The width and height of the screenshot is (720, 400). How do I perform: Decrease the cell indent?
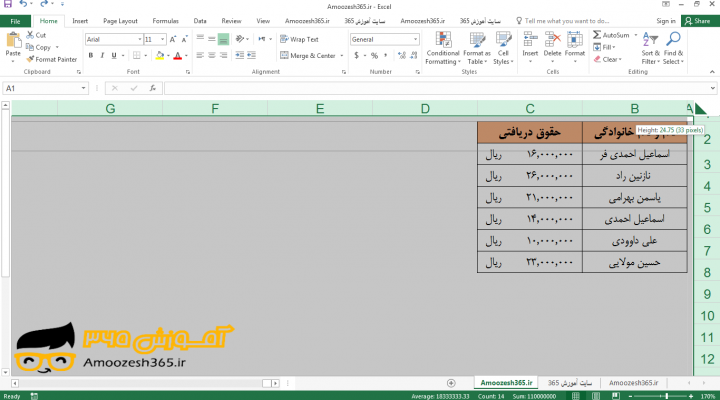click(240, 55)
